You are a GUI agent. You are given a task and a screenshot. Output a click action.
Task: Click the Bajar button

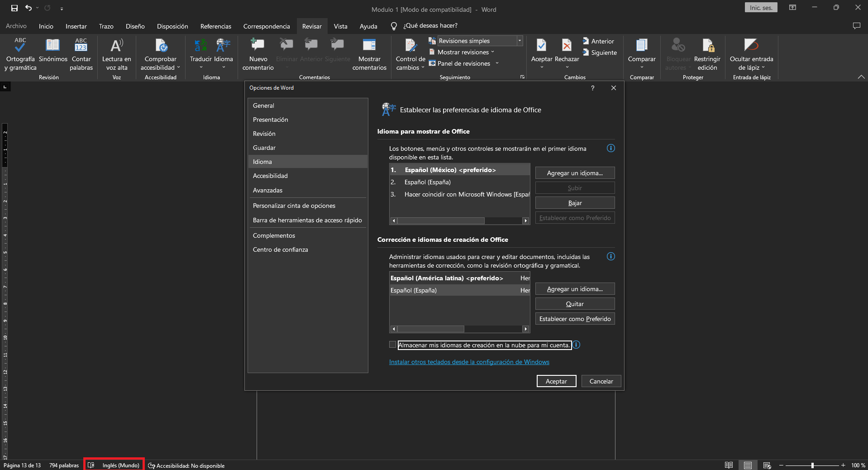(575, 203)
